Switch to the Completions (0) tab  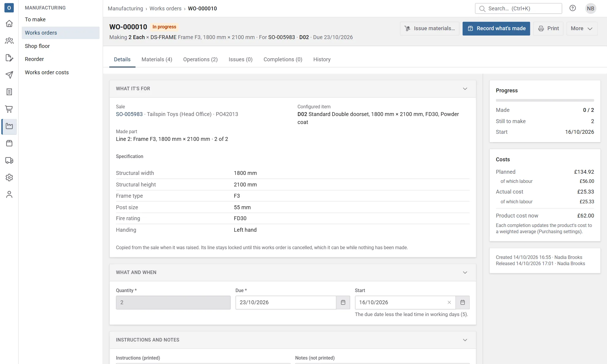pos(283,59)
